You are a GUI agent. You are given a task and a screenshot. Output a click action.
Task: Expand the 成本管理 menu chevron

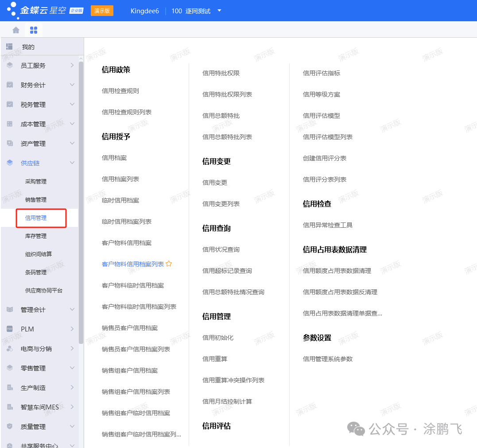coord(72,124)
